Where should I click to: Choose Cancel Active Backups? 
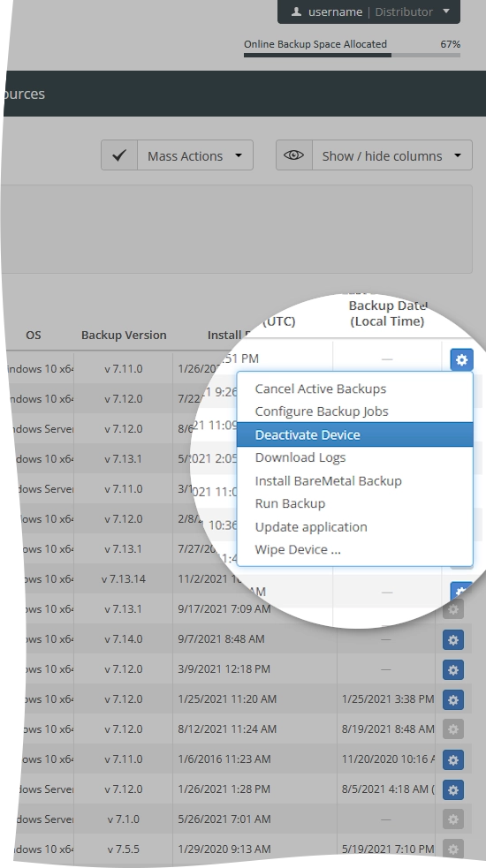point(320,389)
